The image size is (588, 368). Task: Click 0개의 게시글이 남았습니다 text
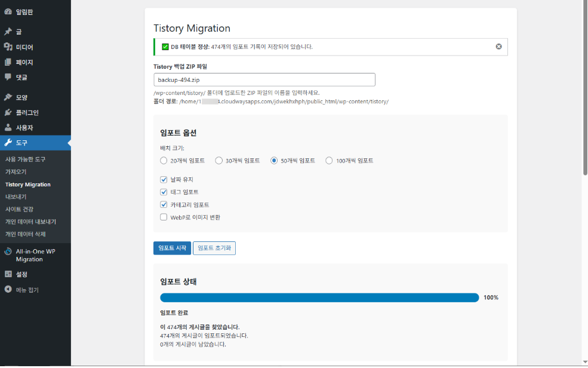[193, 344]
